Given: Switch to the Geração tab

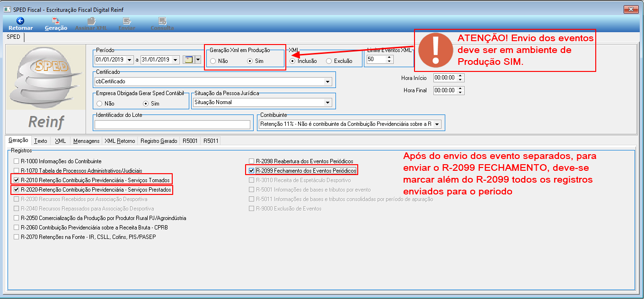Looking at the screenshot, I should (18, 141).
